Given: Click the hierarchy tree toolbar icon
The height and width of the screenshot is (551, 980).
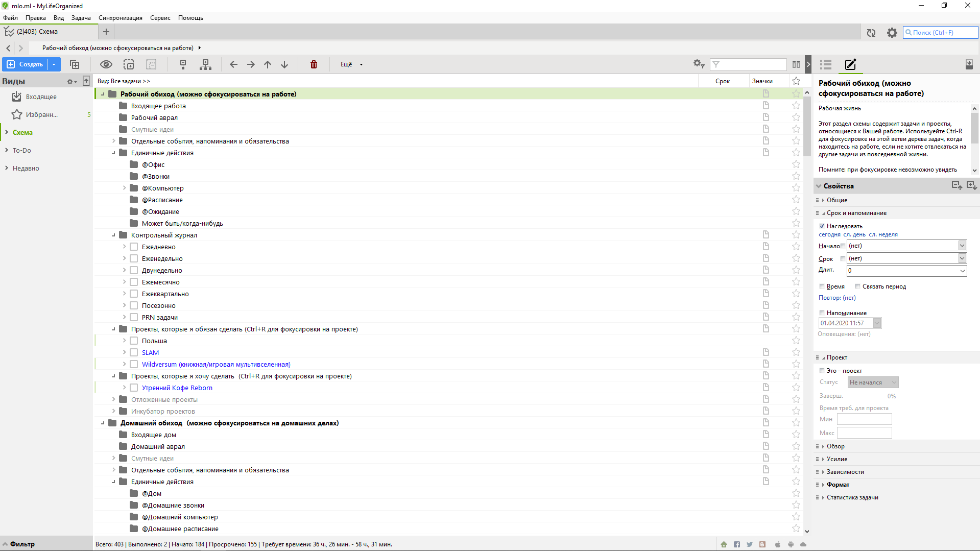Looking at the screenshot, I should [205, 64].
